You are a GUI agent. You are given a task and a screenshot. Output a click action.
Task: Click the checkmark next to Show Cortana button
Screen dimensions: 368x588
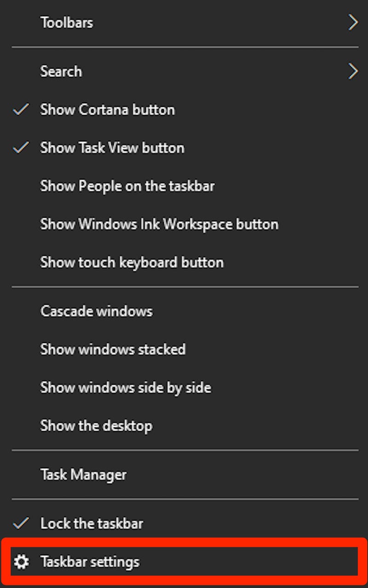tap(21, 109)
